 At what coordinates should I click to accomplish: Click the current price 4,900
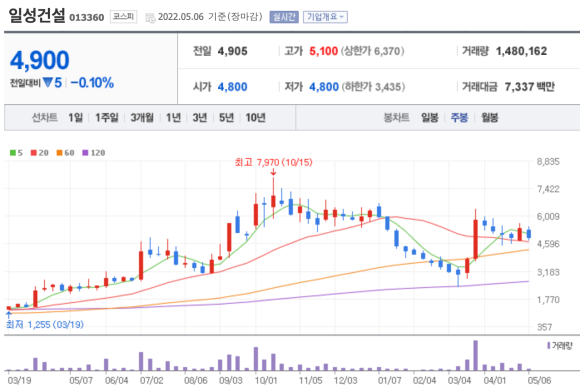pyautogui.click(x=40, y=60)
